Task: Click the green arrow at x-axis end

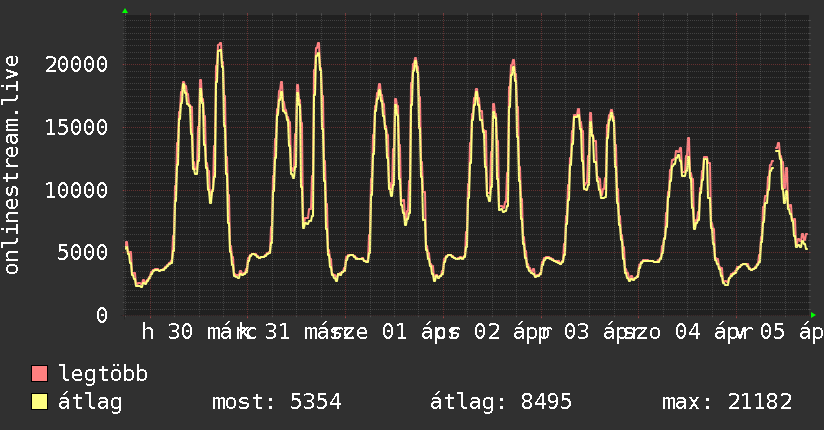Action: (813, 315)
